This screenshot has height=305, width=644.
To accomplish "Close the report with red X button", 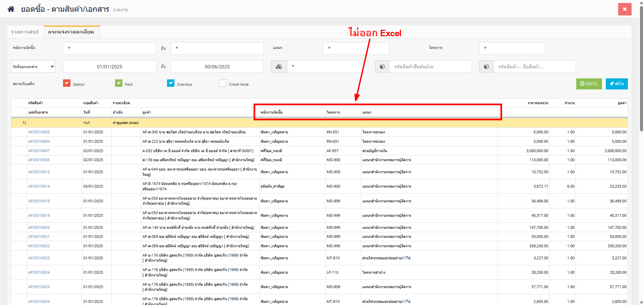I will (x=625, y=9).
